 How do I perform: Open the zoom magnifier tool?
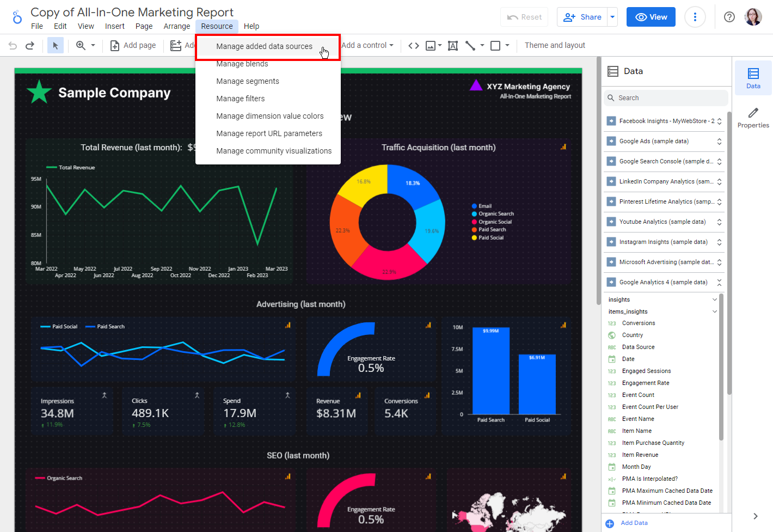point(82,45)
